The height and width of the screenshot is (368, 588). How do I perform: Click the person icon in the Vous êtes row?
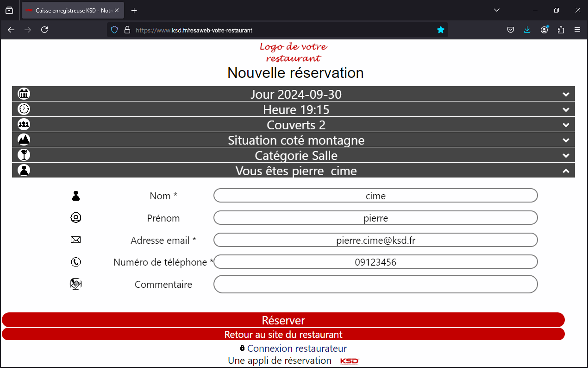pyautogui.click(x=24, y=170)
